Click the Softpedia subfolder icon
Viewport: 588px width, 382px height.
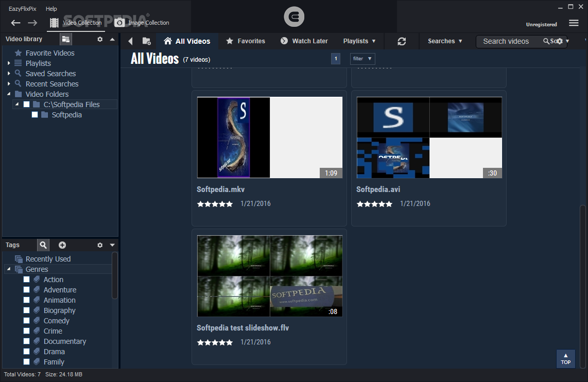click(45, 115)
